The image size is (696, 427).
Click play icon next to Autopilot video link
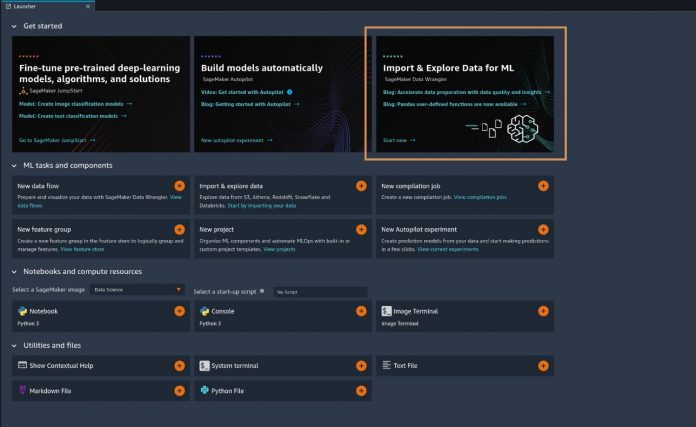(289, 92)
